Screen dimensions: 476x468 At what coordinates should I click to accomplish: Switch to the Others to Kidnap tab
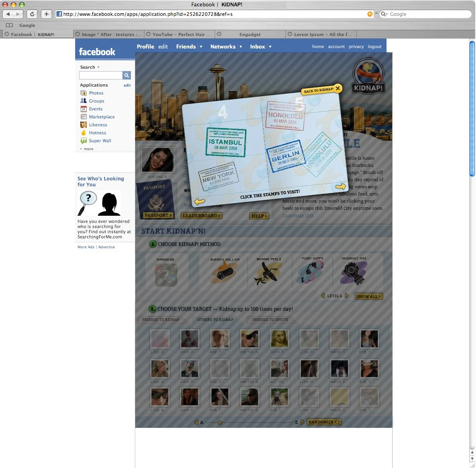point(215,320)
